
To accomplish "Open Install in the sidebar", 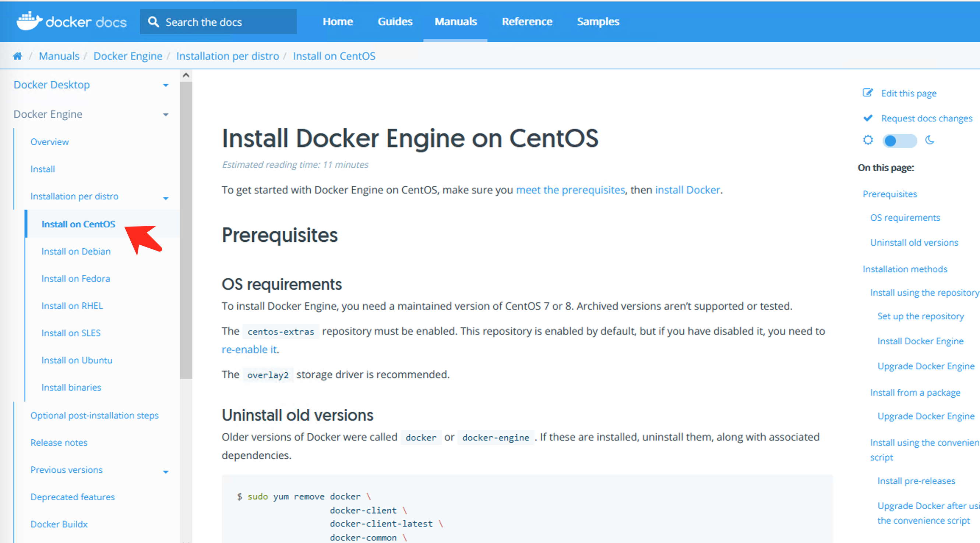I will pyautogui.click(x=43, y=169).
